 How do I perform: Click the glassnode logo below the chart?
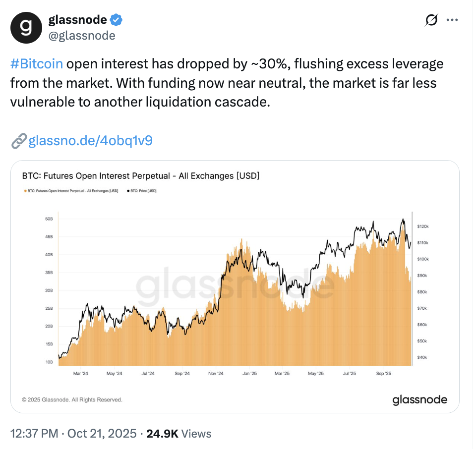419,399
